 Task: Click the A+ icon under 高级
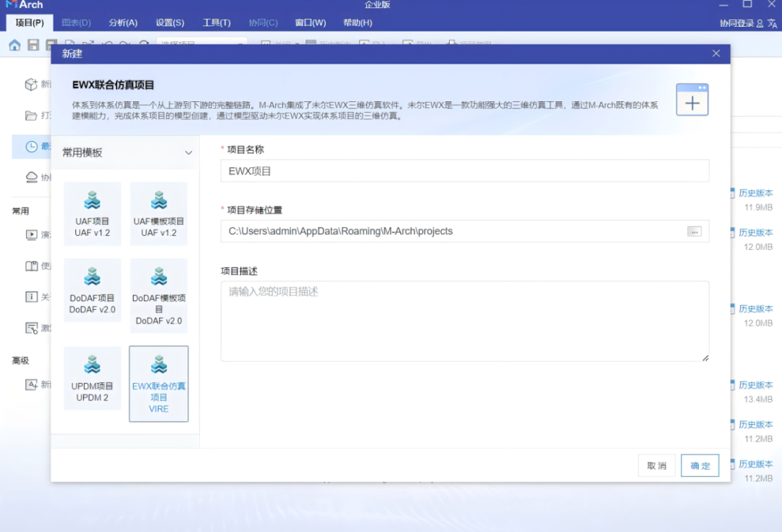pyautogui.click(x=31, y=384)
